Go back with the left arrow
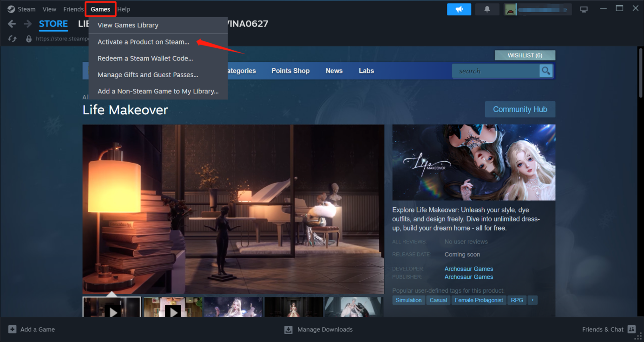Screen dimensions: 644x342 pos(12,24)
